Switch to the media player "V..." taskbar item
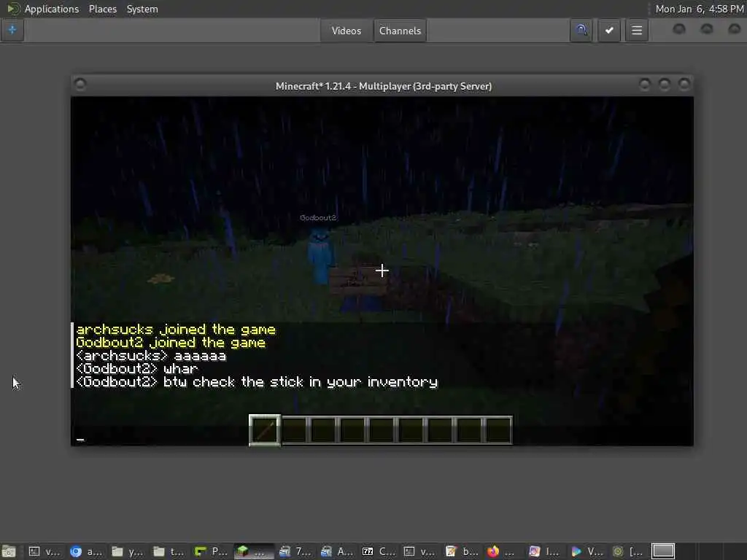747x560 pixels. pyautogui.click(x=587, y=551)
